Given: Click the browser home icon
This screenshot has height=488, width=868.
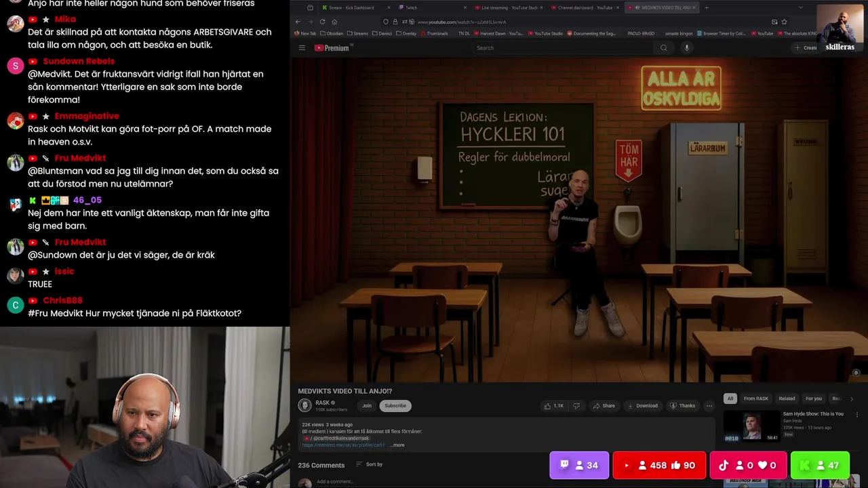Looking at the screenshot, I should [x=334, y=22].
